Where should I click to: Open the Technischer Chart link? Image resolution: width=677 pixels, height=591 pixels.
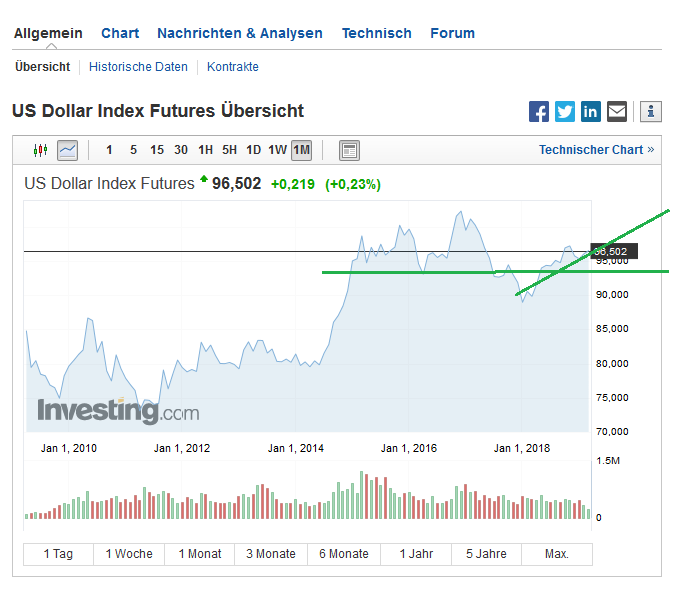596,150
